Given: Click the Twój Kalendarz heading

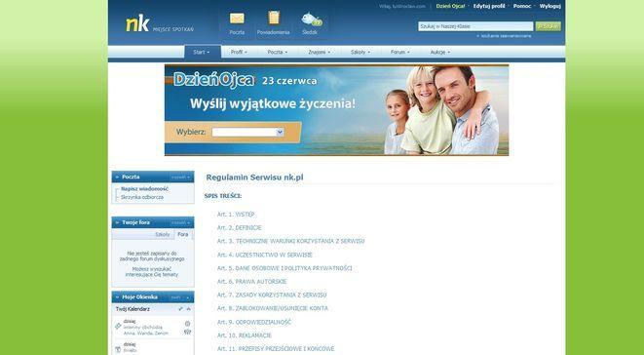Looking at the screenshot, I should pyautogui.click(x=133, y=309).
